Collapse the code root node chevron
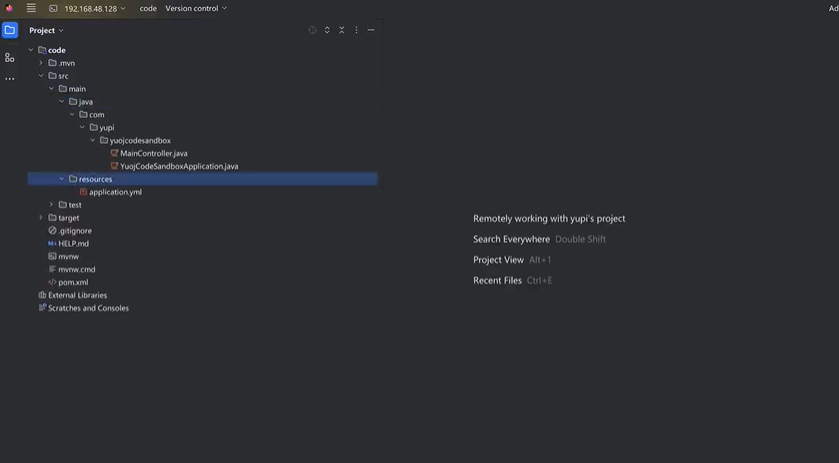The image size is (839, 463). click(x=30, y=50)
